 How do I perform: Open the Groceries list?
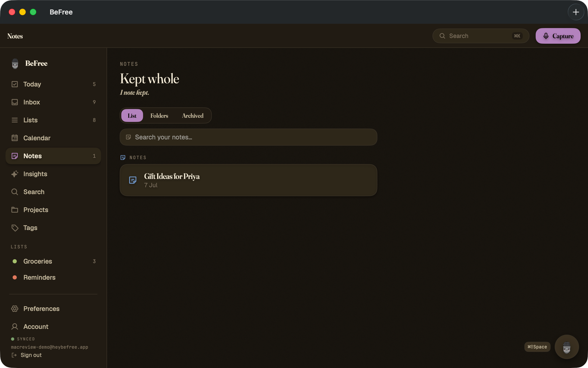coord(53,262)
